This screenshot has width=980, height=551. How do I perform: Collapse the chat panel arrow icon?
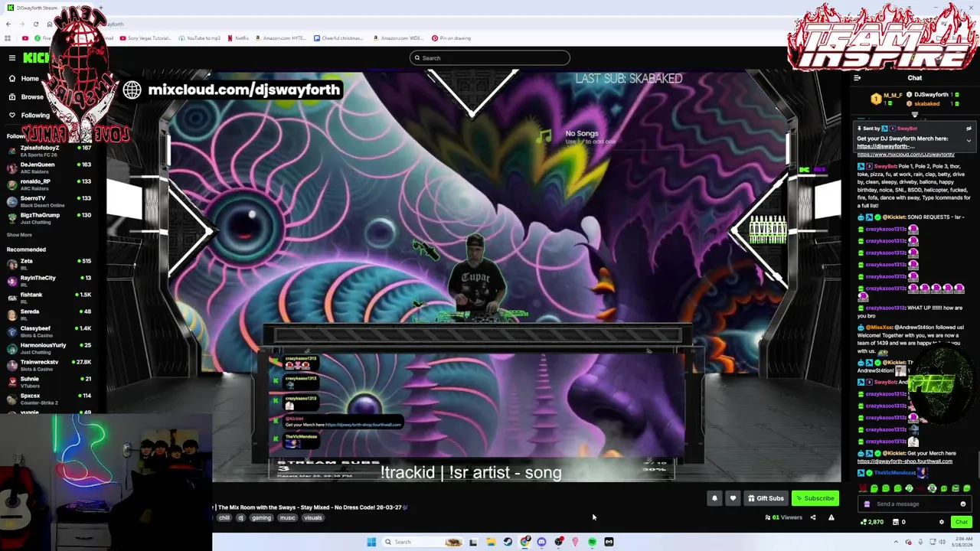click(x=857, y=77)
